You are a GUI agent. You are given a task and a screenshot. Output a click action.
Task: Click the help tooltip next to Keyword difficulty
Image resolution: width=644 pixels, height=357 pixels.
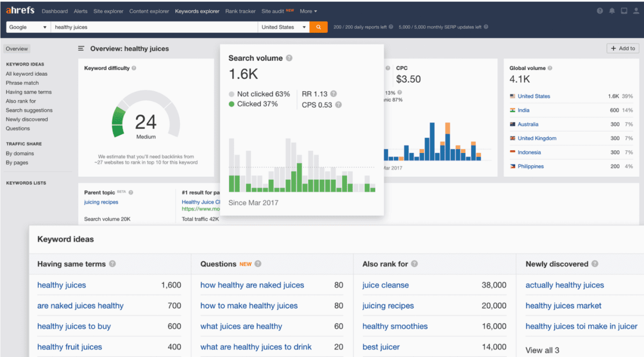tap(134, 68)
